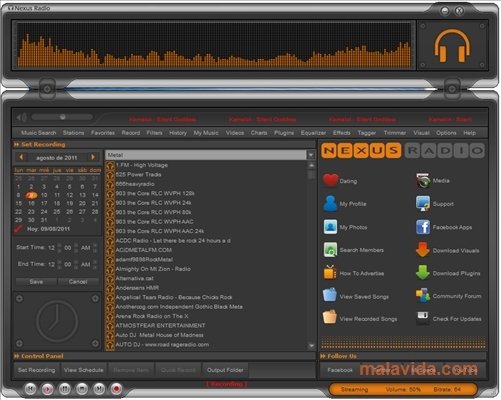The width and height of the screenshot is (501, 400).
Task: Select calendar day 24
Action: [x=44, y=211]
